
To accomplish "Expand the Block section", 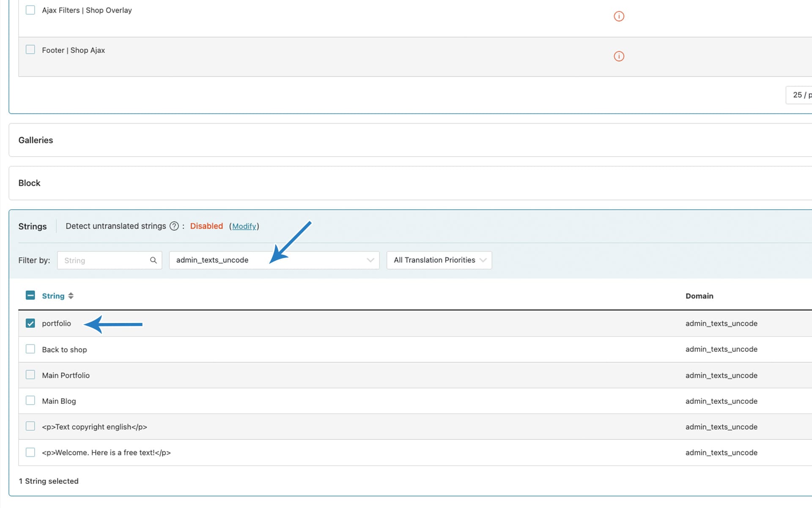I will [x=30, y=183].
